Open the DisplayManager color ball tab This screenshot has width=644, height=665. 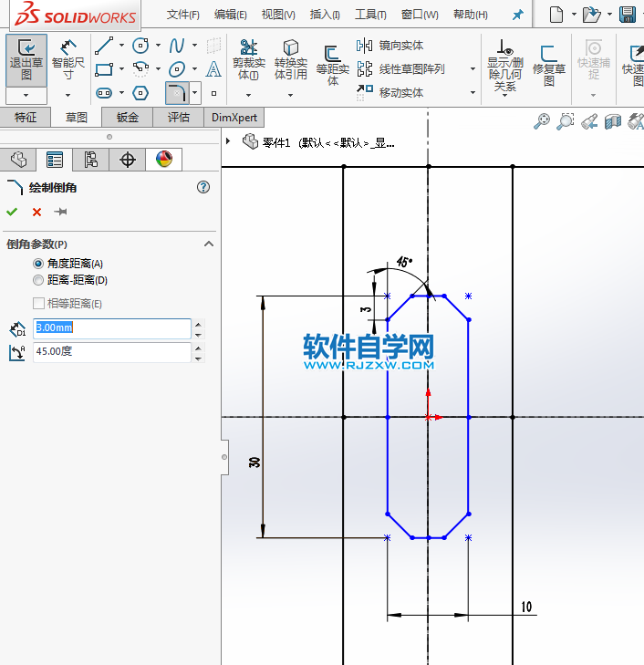[163, 160]
